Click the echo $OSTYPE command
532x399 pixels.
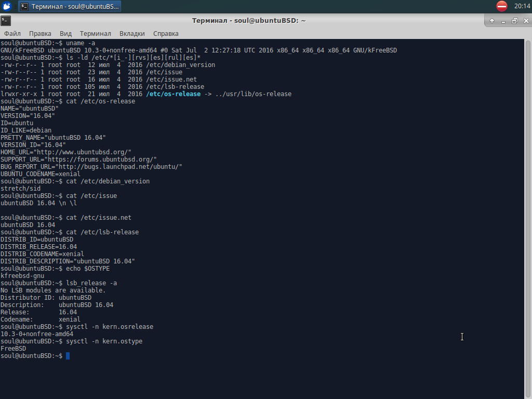[88, 269]
